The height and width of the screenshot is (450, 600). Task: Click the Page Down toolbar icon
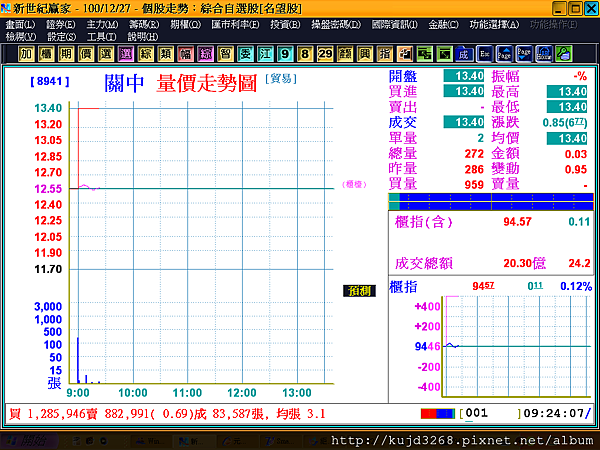(524, 54)
